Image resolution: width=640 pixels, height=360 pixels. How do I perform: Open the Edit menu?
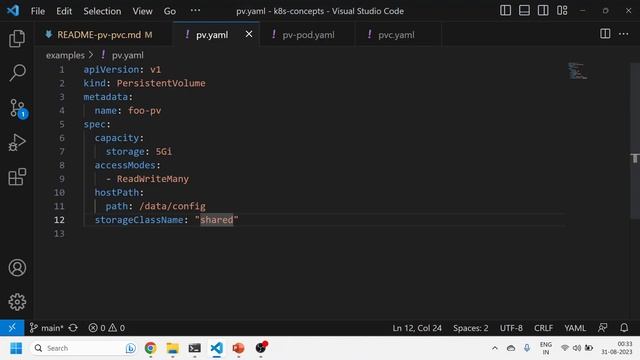[64, 11]
